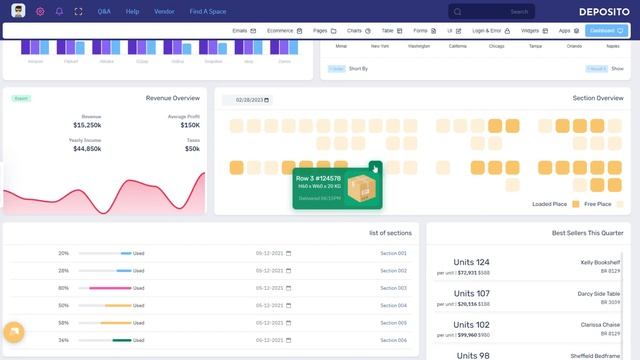This screenshot has height=360, width=640.
Task: Toggle fullscreen mode icon
Action: (78, 11)
